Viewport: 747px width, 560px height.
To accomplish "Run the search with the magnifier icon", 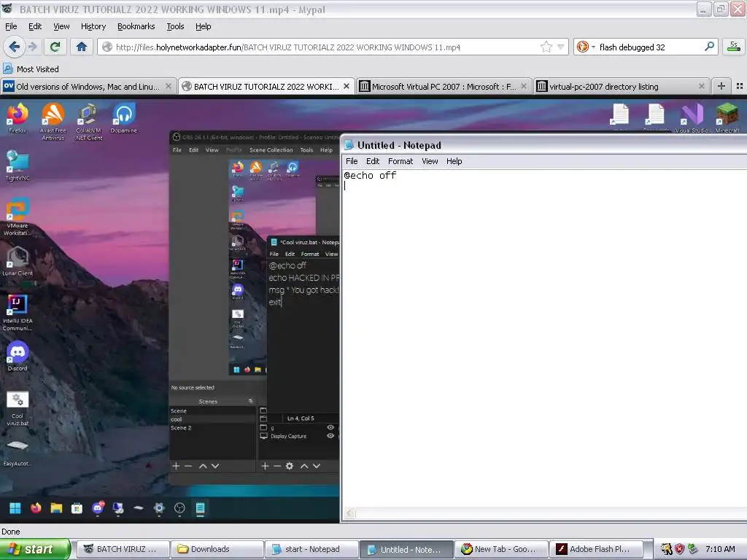I will [x=709, y=47].
